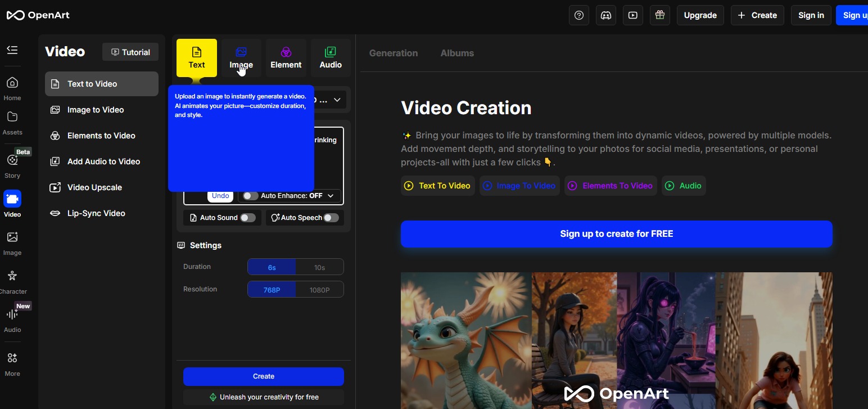Select Image to Video option

click(x=102, y=110)
